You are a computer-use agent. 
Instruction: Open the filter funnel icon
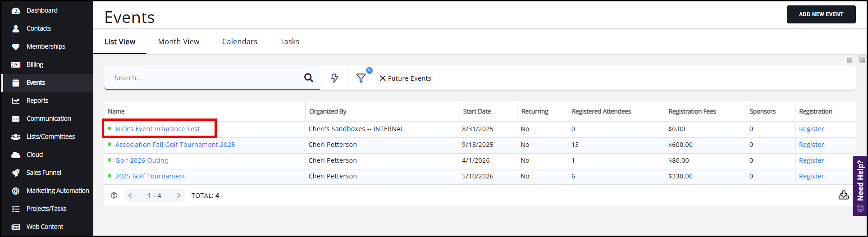point(361,78)
